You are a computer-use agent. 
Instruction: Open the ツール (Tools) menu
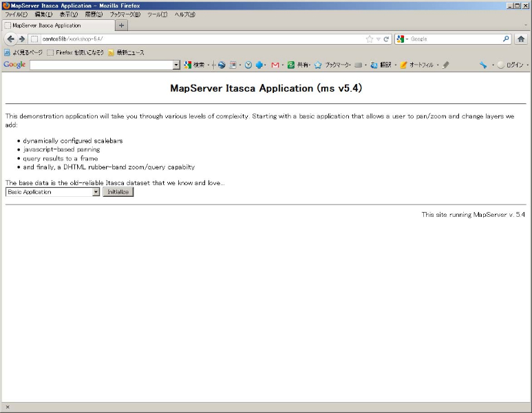[x=157, y=14]
